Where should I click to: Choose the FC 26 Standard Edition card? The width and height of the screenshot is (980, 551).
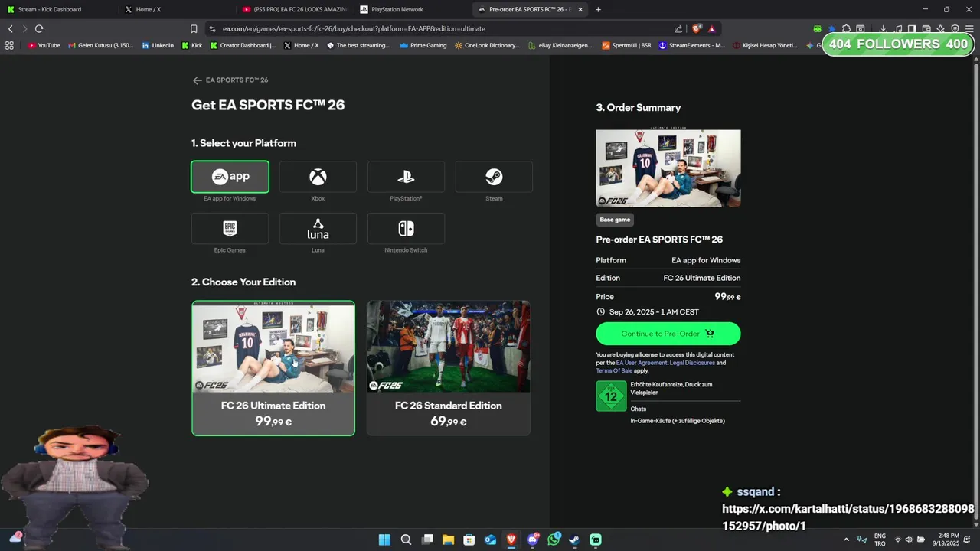[x=449, y=368]
